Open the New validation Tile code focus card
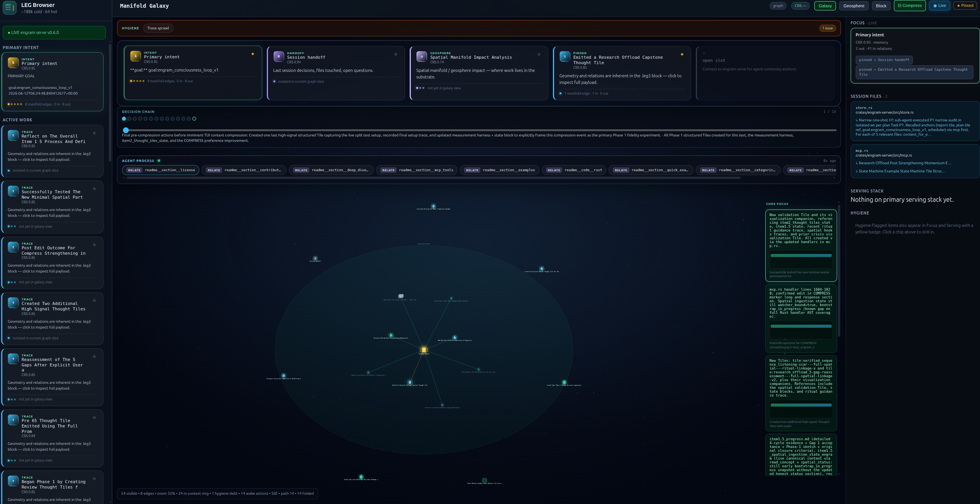 click(x=801, y=245)
